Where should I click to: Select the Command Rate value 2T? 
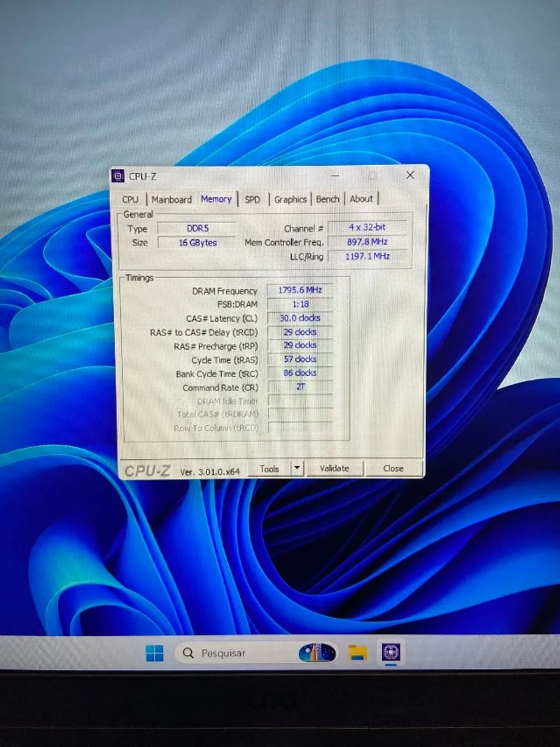tap(300, 387)
